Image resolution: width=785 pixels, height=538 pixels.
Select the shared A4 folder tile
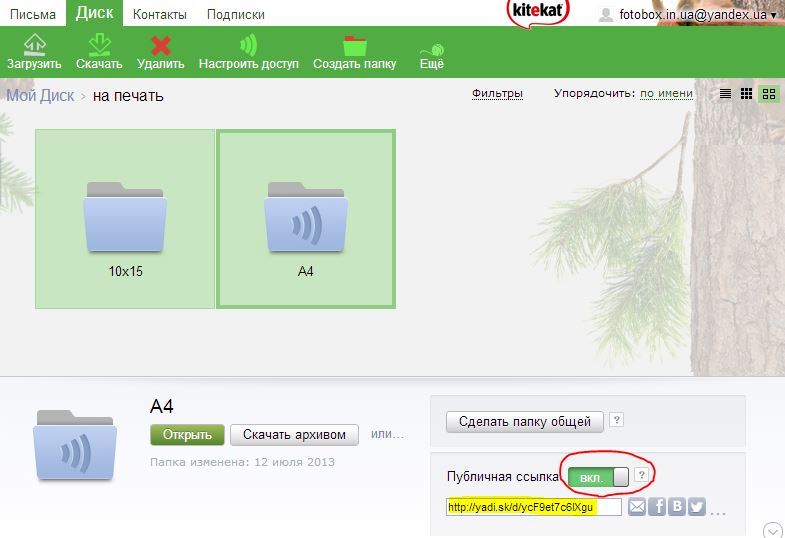(306, 219)
